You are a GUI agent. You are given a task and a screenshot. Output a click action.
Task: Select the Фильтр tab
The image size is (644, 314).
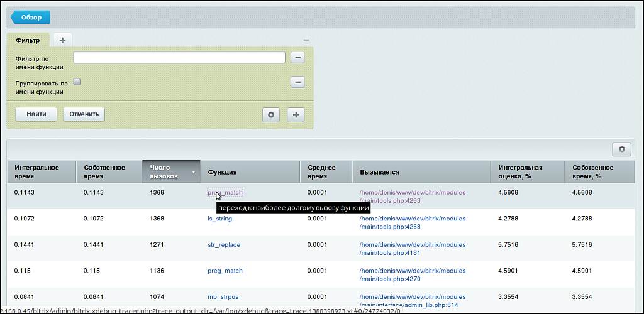pyautogui.click(x=28, y=40)
